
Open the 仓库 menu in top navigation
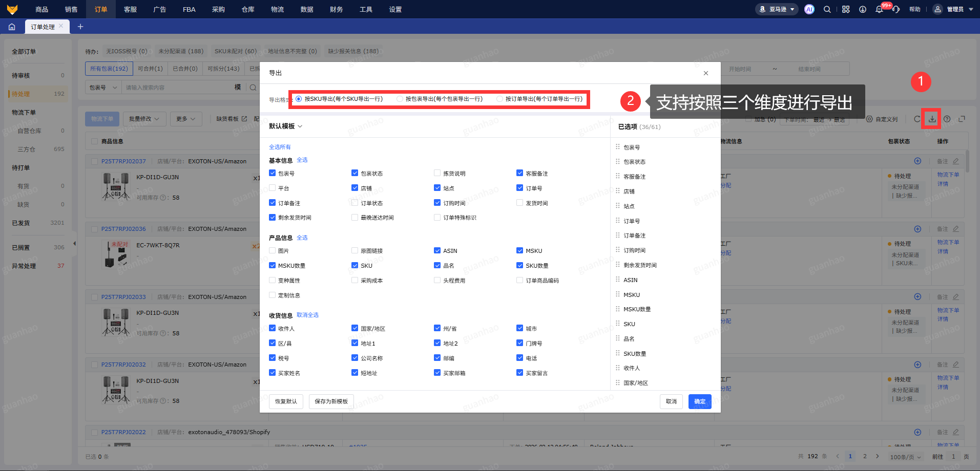(x=248, y=9)
